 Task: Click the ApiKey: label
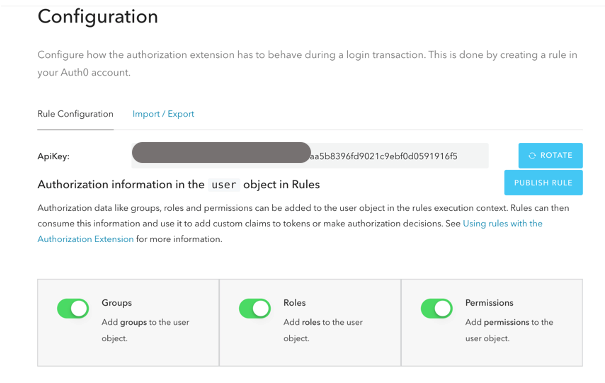click(53, 157)
